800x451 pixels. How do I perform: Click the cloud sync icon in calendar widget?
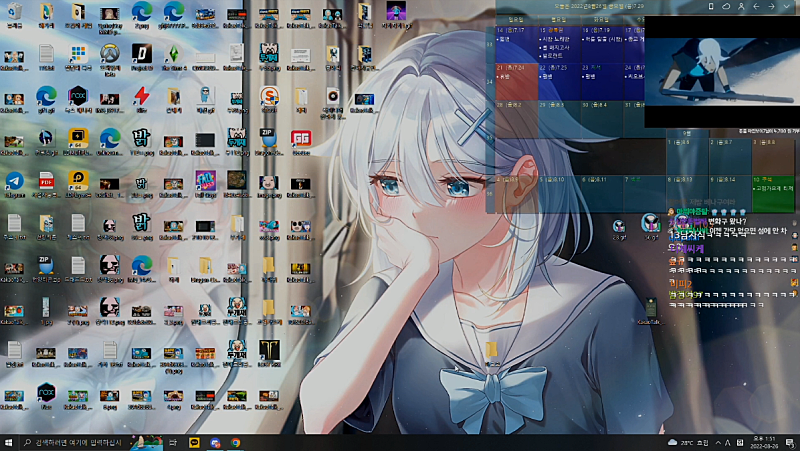[726, 6]
